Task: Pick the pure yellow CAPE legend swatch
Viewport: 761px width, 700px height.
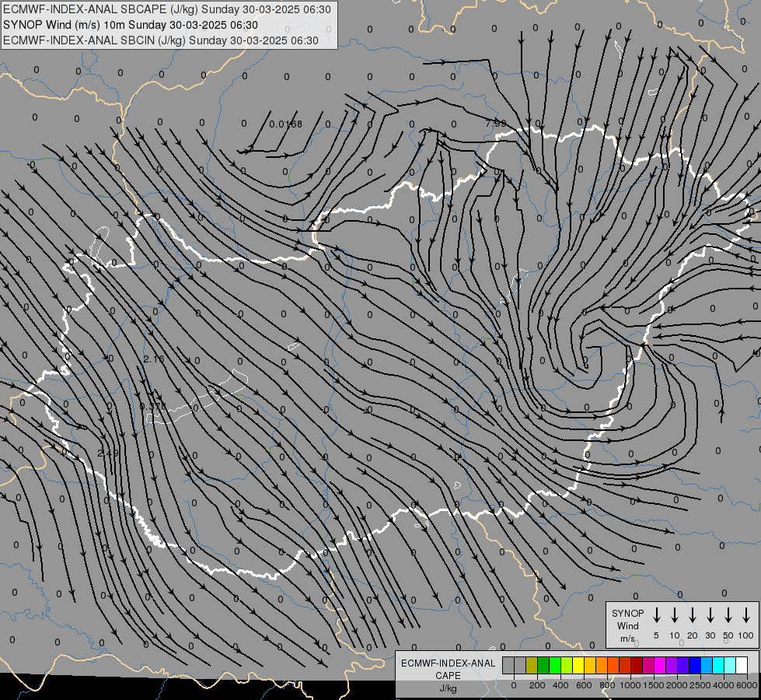Action: click(x=578, y=665)
